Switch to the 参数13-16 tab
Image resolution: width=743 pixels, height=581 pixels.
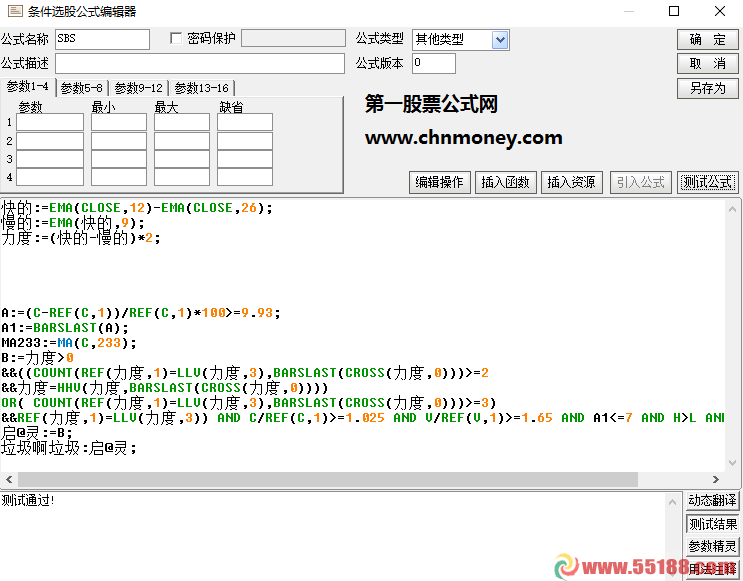pyautogui.click(x=201, y=88)
